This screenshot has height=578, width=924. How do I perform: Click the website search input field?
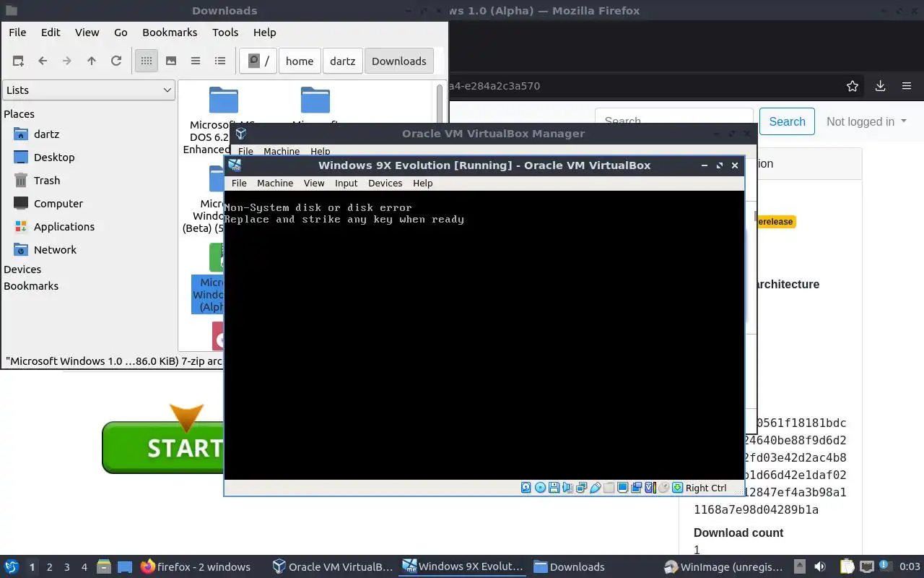(674, 121)
